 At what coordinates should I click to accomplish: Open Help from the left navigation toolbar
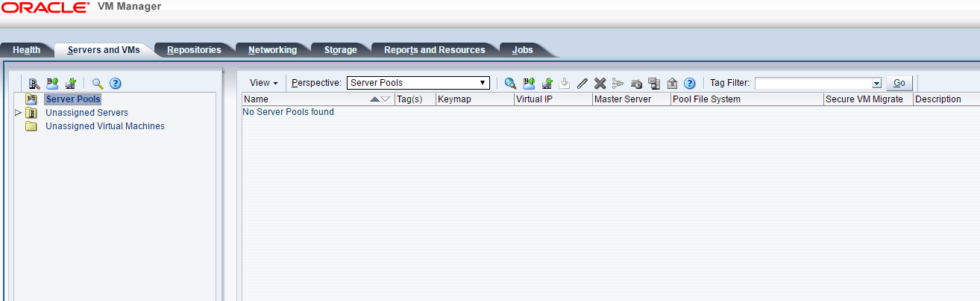click(x=116, y=84)
